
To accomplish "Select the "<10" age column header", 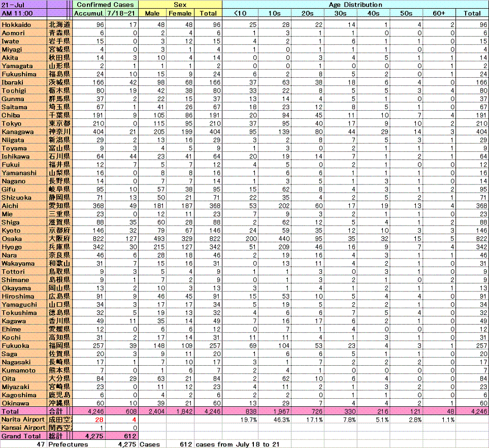I will (x=240, y=13).
